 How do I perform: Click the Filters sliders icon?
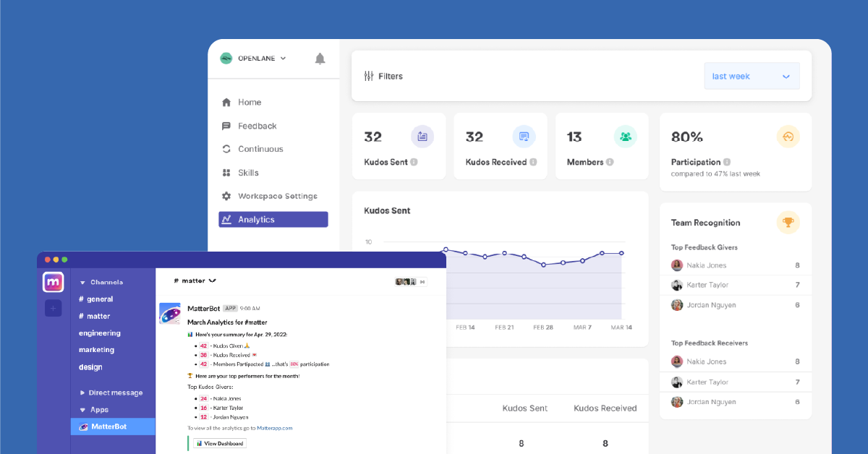pos(369,76)
